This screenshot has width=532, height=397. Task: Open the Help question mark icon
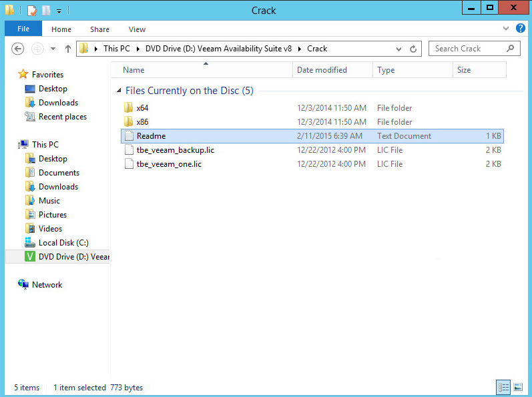[521, 28]
